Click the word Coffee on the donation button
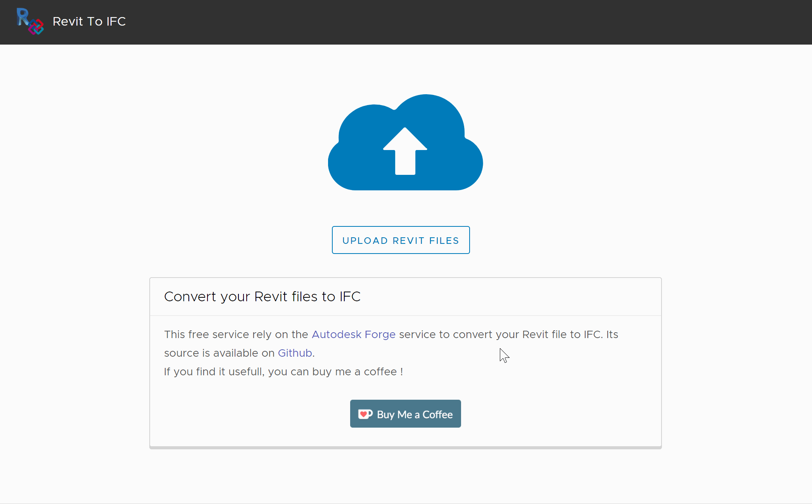The image size is (812, 504). 437,414
